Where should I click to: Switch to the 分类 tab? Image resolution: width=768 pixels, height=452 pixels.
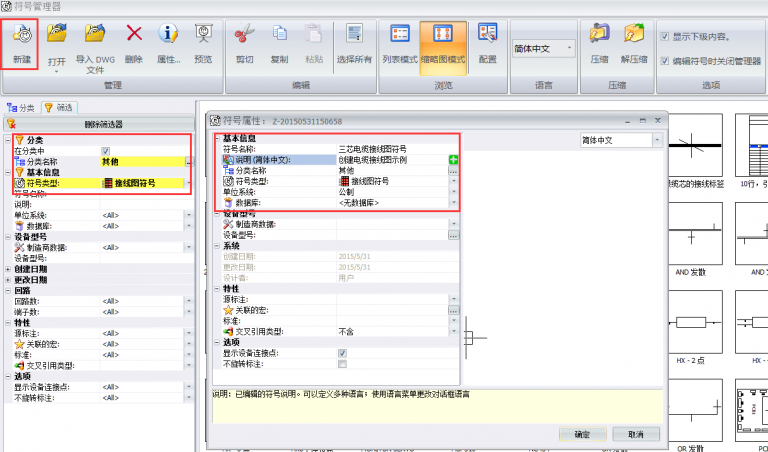[x=21, y=108]
